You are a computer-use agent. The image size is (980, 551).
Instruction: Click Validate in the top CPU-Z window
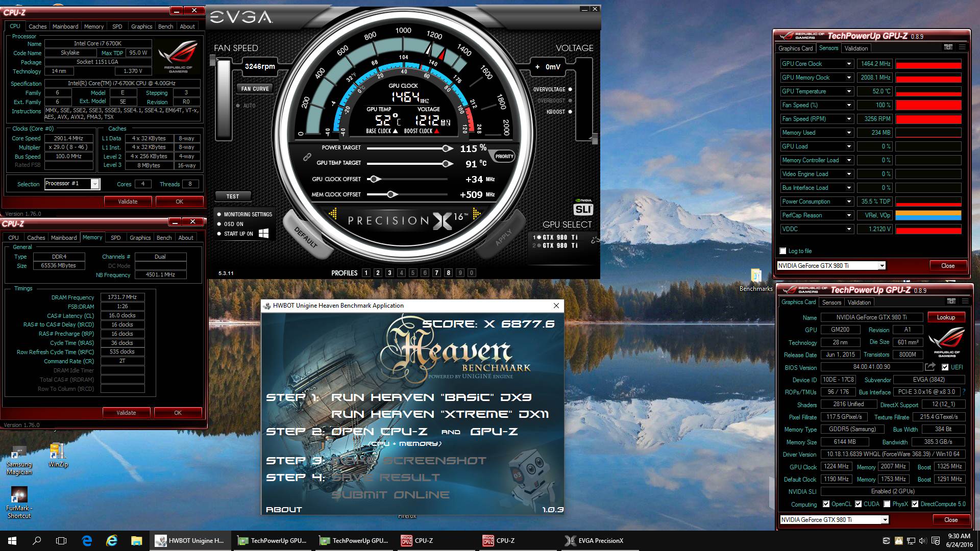tap(128, 202)
